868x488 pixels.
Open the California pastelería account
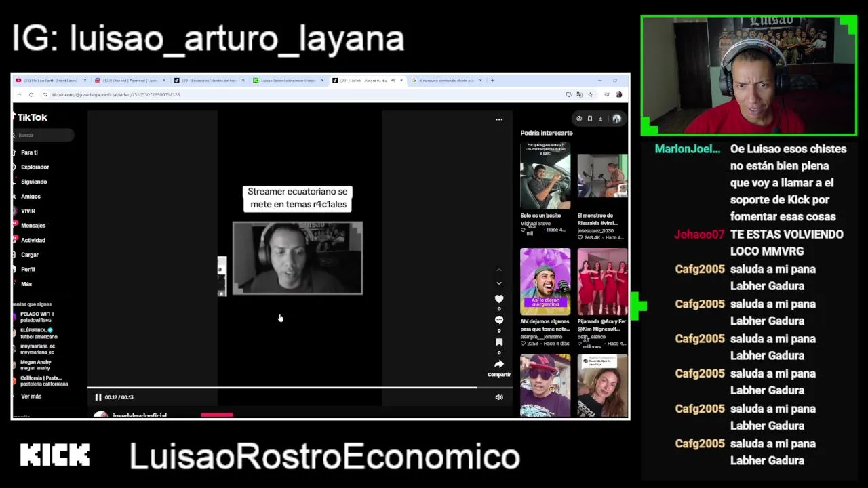pyautogui.click(x=41, y=381)
